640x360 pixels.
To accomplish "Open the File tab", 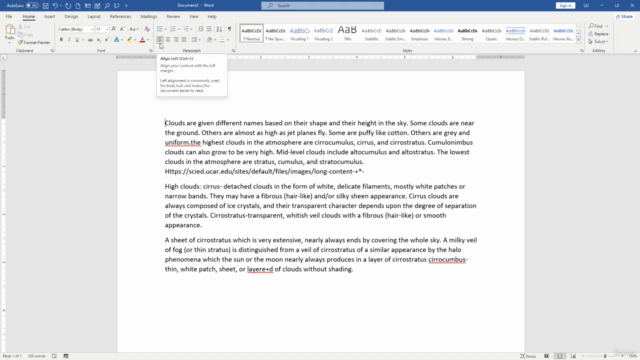I will (9, 17).
